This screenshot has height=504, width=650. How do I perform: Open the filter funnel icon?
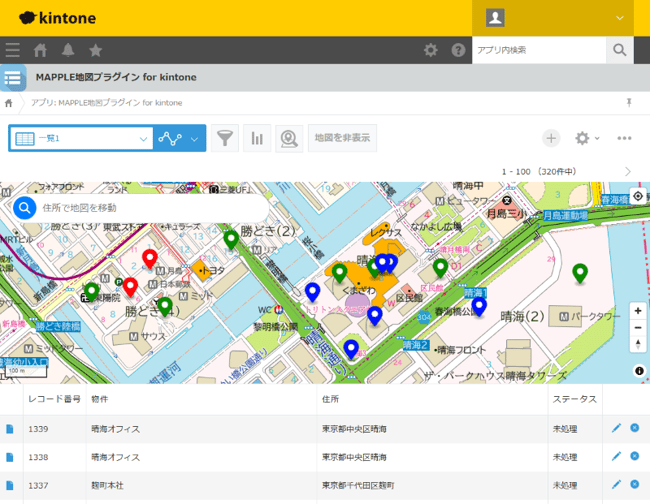[226, 138]
